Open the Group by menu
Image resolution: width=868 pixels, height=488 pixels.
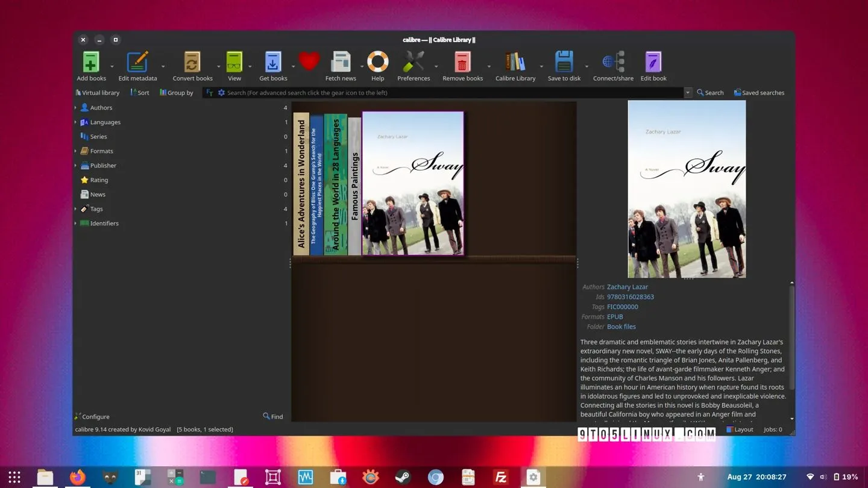tap(176, 93)
